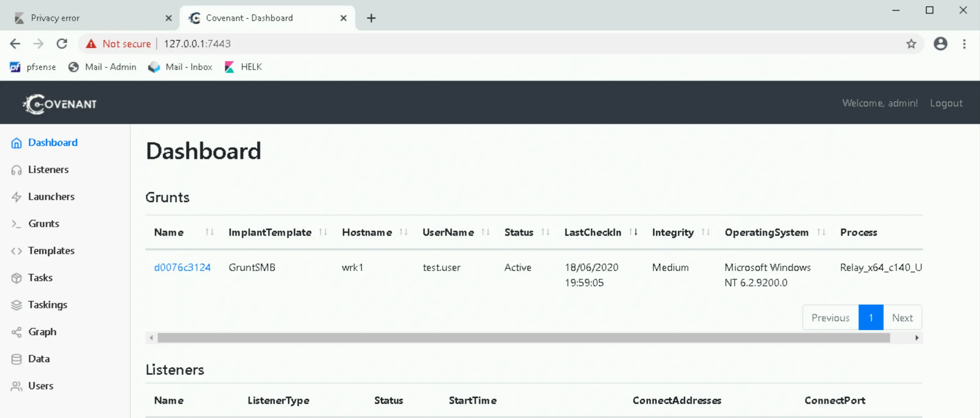The image size is (980, 418).
Task: Open grunt d0076c3124 link
Action: pyautogui.click(x=182, y=267)
